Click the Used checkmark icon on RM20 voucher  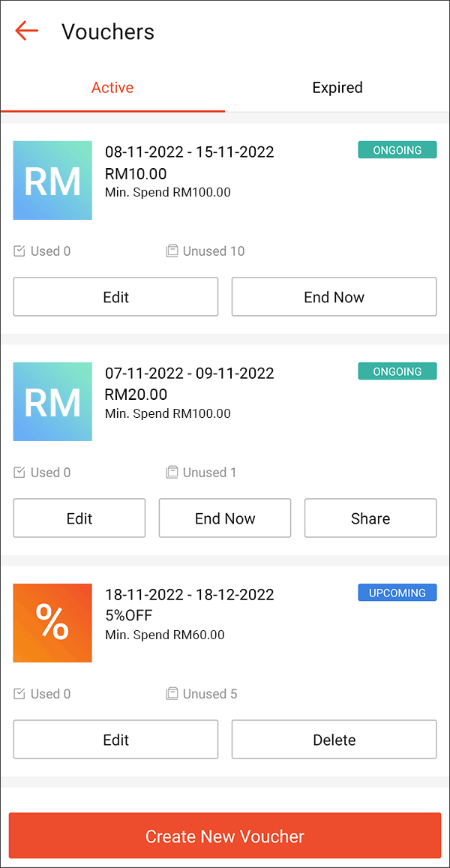click(19, 472)
